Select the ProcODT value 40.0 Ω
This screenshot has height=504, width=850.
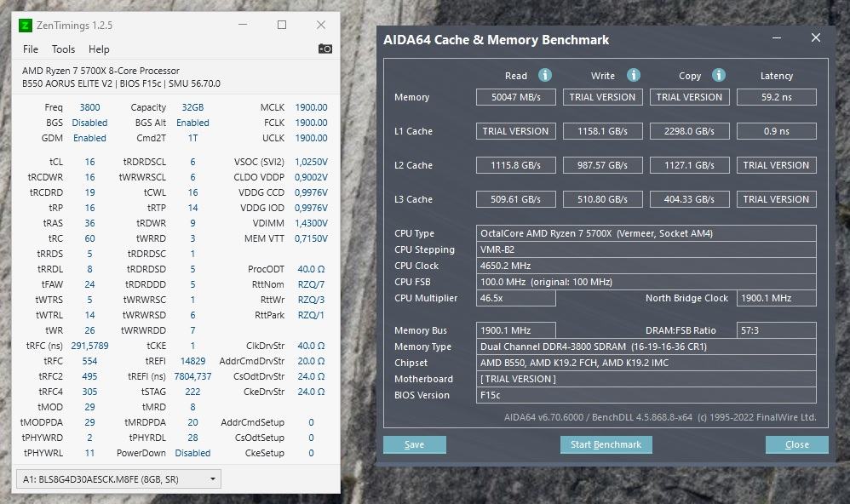[311, 269]
